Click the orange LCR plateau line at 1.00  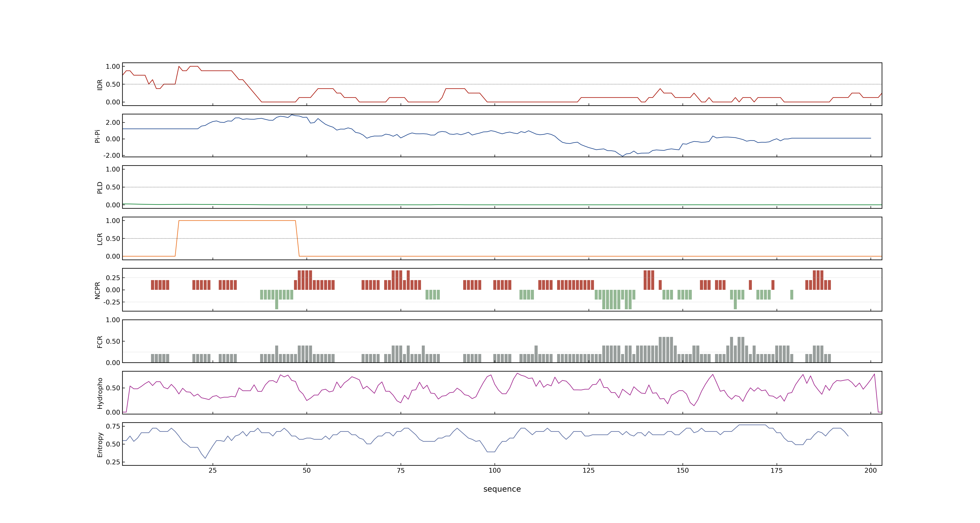237,221
